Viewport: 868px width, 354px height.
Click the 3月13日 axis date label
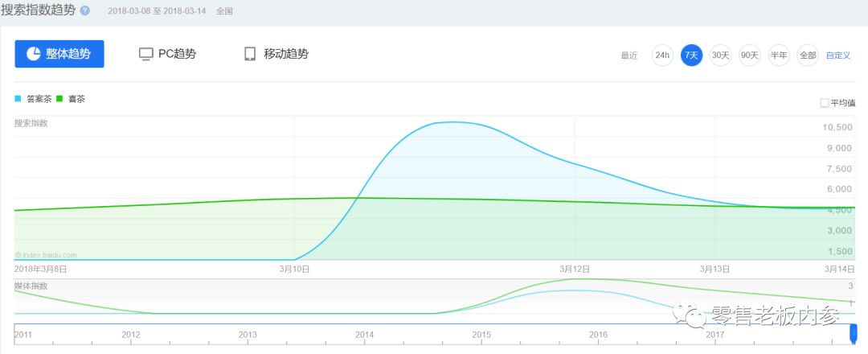tap(714, 270)
